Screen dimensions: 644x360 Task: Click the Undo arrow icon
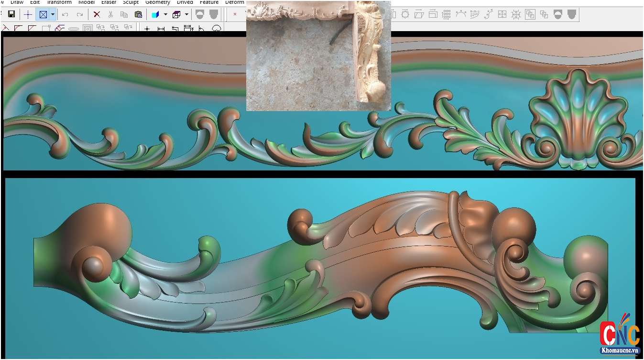65,14
